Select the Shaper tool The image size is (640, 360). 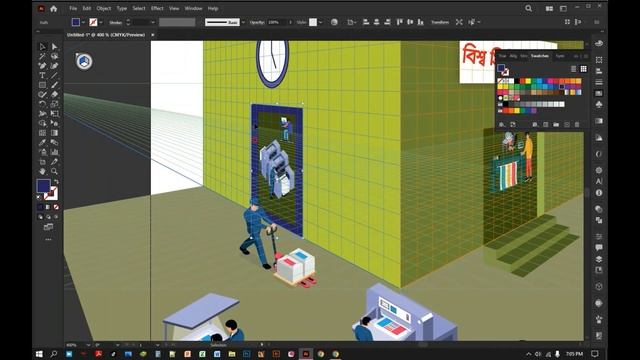[x=42, y=94]
